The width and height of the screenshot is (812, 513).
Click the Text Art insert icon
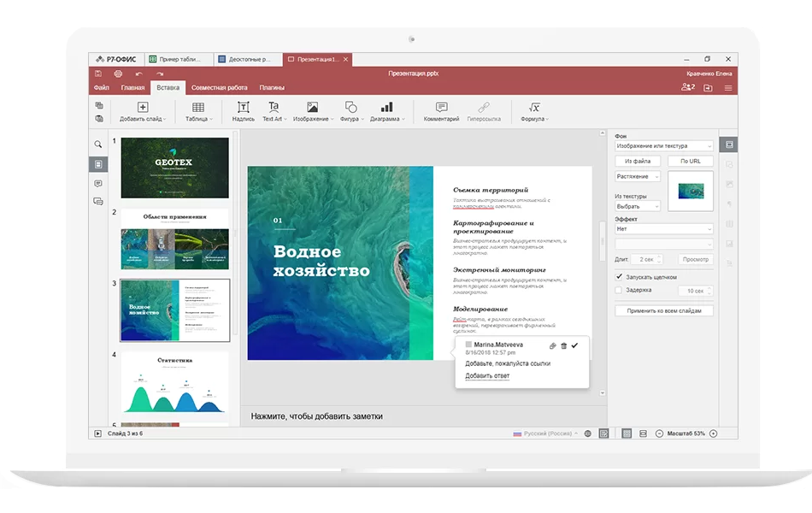pyautogui.click(x=274, y=107)
